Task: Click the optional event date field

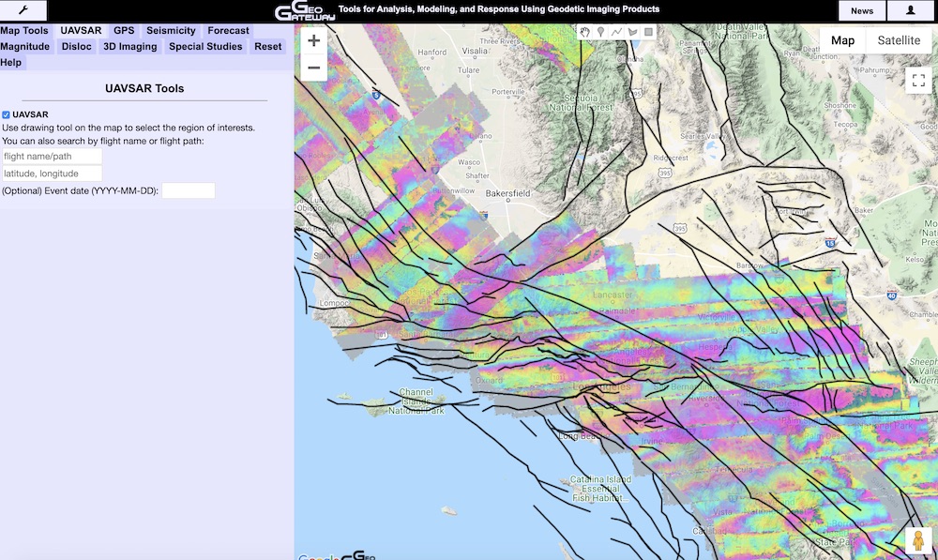Action: 189,190
